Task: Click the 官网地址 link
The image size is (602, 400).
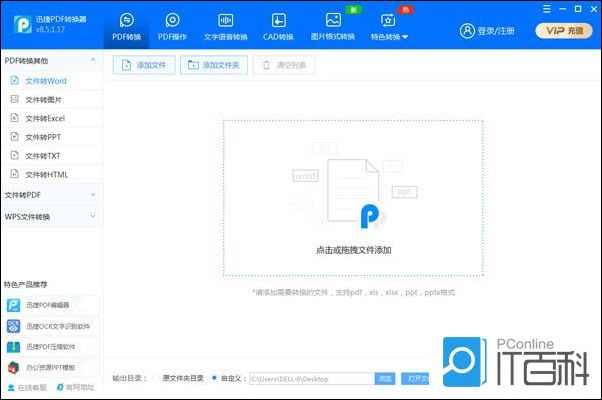Action: [76, 387]
